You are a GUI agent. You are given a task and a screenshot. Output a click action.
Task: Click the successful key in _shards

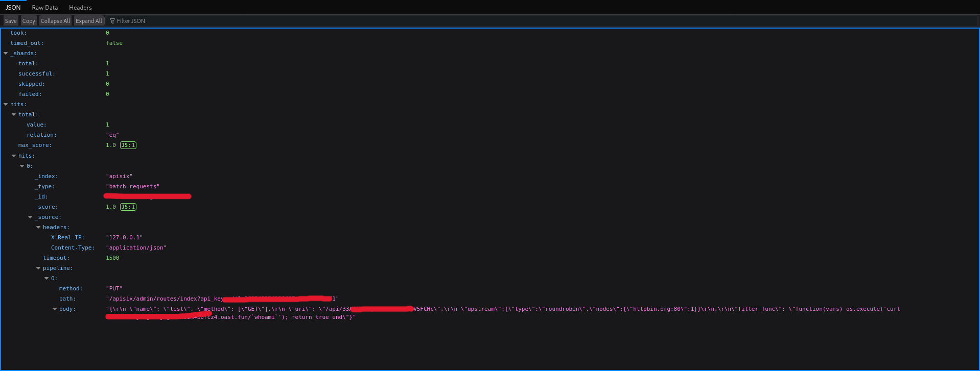(37, 73)
